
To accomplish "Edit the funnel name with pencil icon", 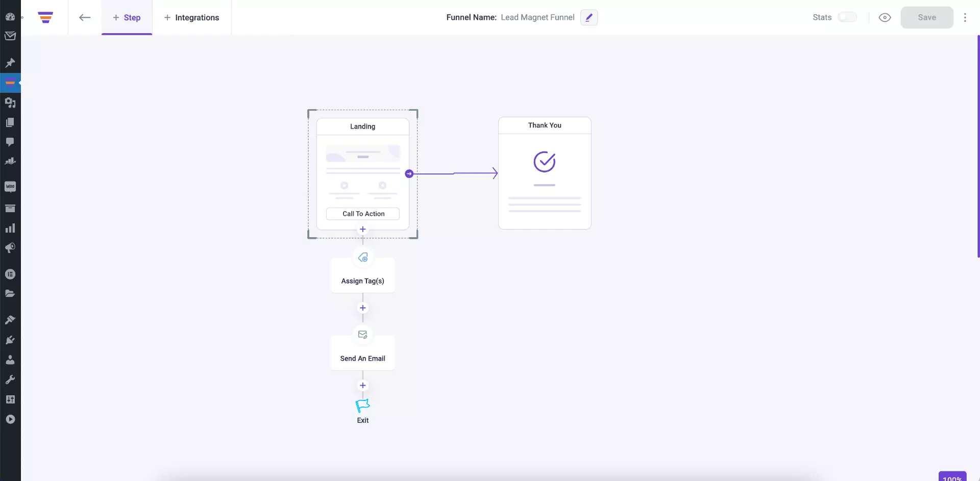I will (589, 17).
